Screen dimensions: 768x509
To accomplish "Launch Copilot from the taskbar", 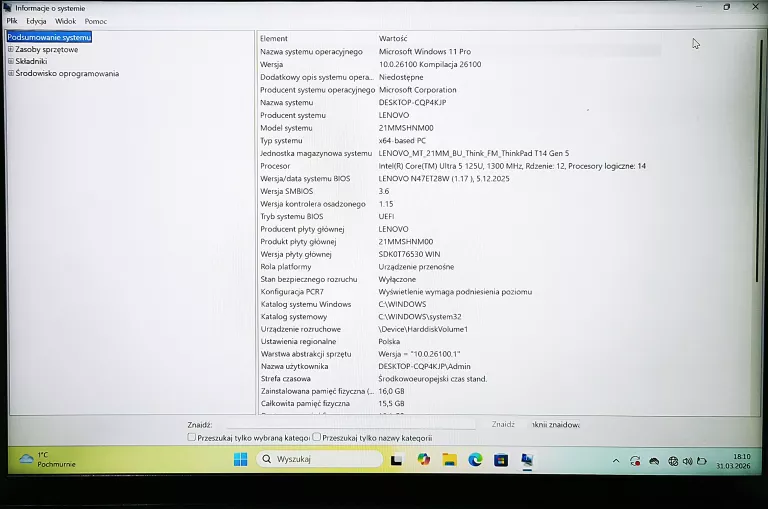I will (x=424, y=460).
